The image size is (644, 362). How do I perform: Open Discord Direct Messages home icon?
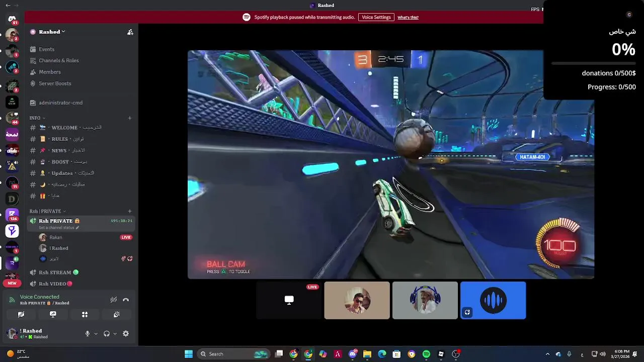(x=12, y=19)
